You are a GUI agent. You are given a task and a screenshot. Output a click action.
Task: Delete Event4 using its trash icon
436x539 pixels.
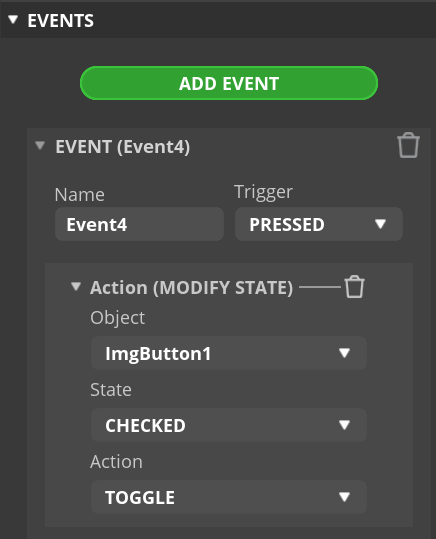point(408,145)
